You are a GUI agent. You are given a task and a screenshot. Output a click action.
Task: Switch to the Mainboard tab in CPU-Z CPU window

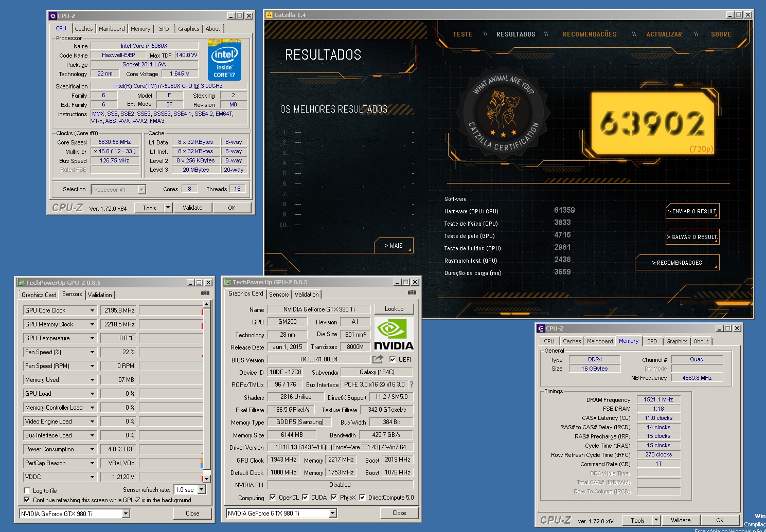pyautogui.click(x=112, y=29)
